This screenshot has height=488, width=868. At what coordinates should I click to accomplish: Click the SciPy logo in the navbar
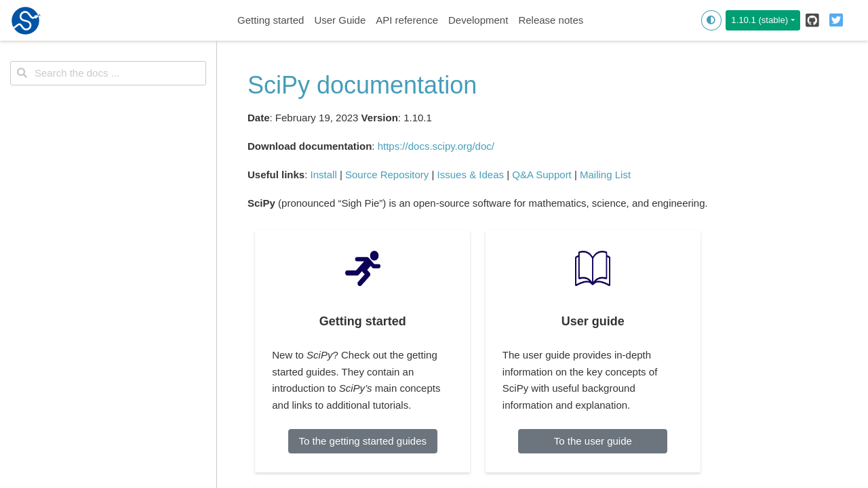point(26,20)
